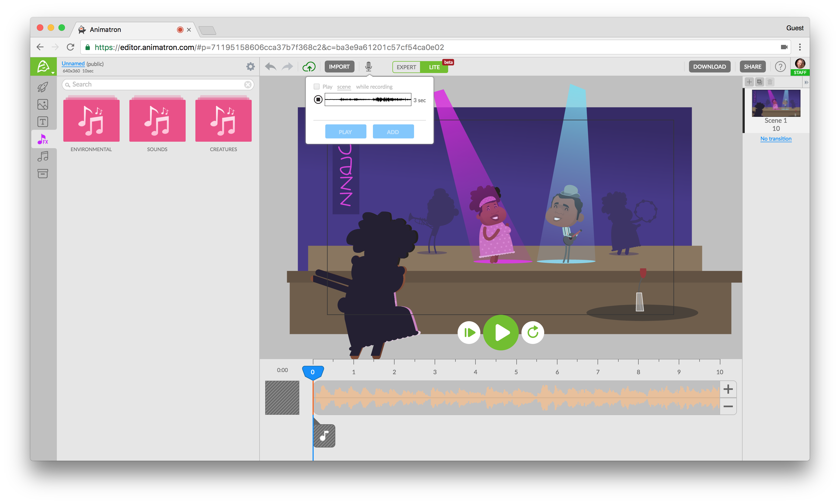This screenshot has height=504, width=840.
Task: Click the cloud upload save icon
Action: [x=309, y=67]
